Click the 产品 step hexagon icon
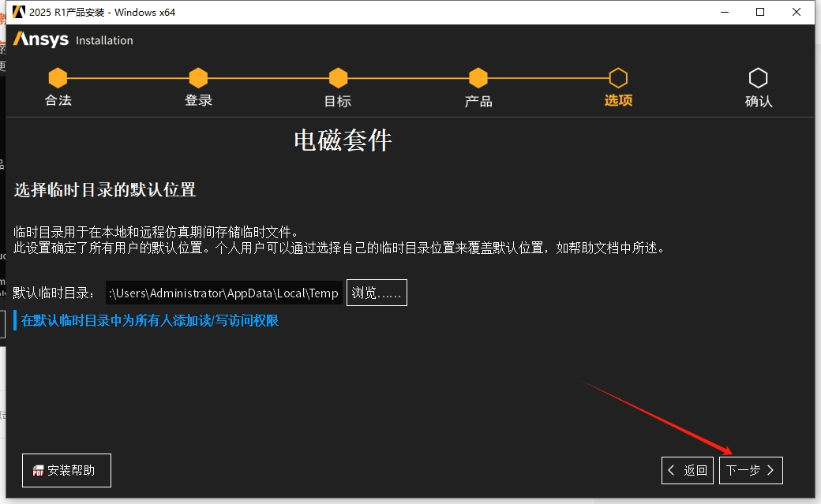Image resolution: width=821 pixels, height=504 pixels. [478, 78]
